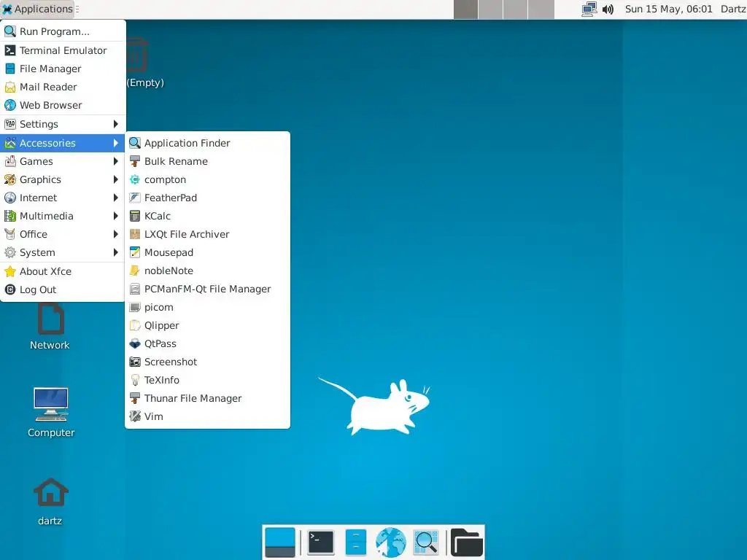Select the Multimedia menu category

63,216
